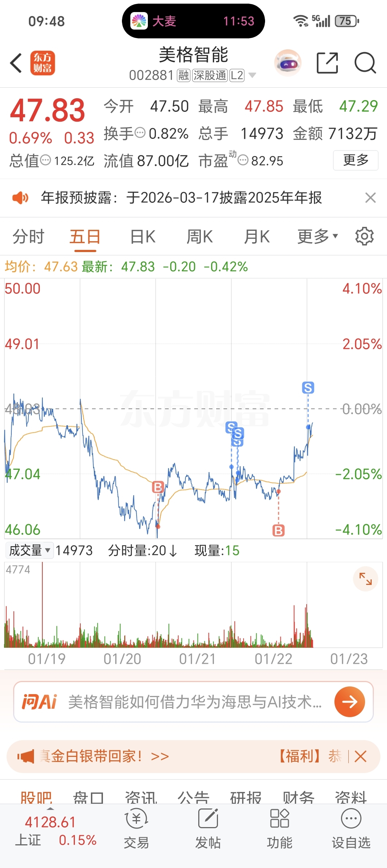Dismiss the 年报预披露 notice
This screenshot has width=387, height=868.
(370, 198)
